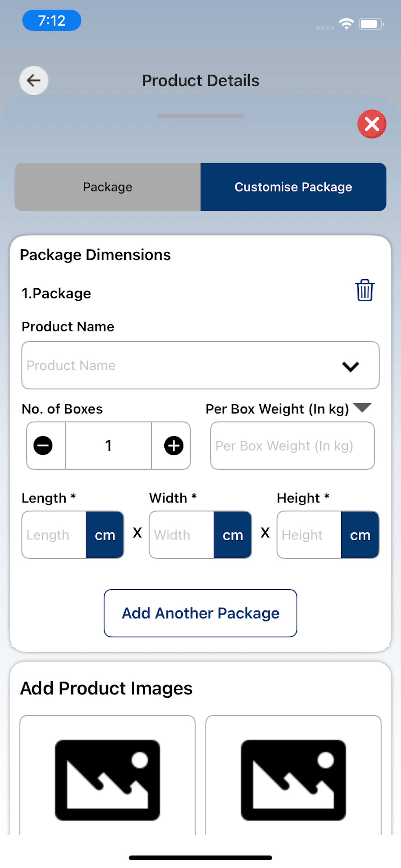Tap the sheet drag handle bar

coord(200,116)
